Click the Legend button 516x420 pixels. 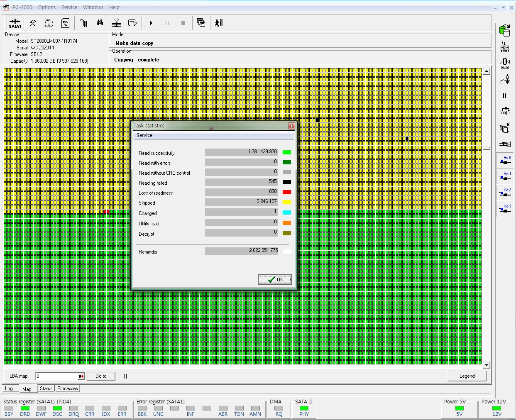[467, 376]
